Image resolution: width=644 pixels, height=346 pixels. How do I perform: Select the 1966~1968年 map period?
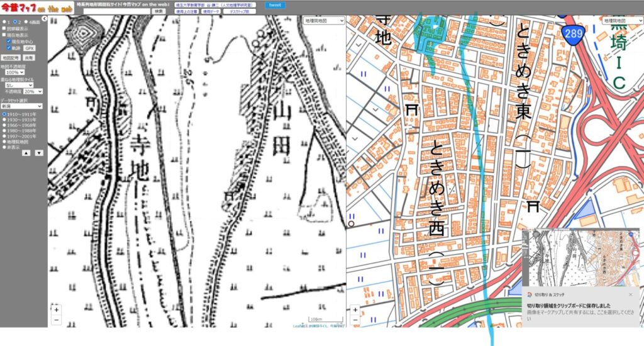[x=4, y=125]
